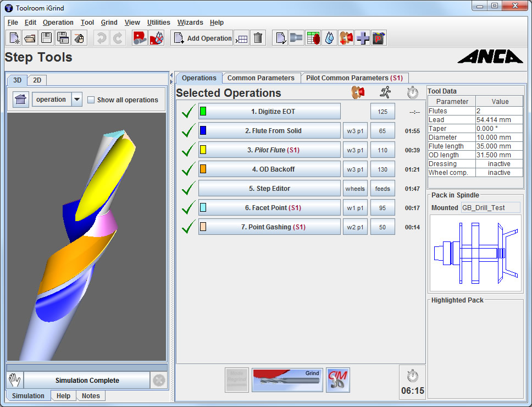The width and height of the screenshot is (532, 407).
Task: Click the Add Operation button
Action: tap(202, 38)
